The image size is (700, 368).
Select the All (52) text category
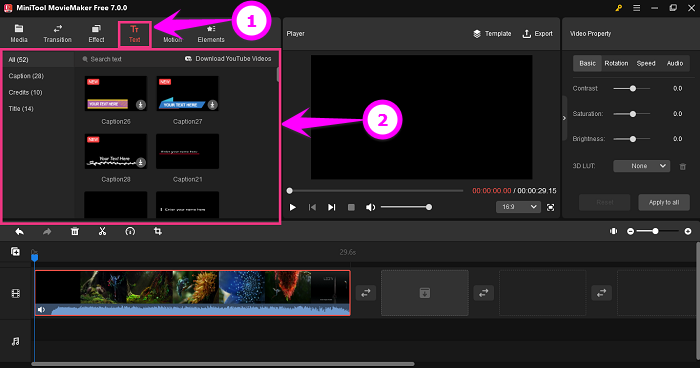(x=38, y=59)
